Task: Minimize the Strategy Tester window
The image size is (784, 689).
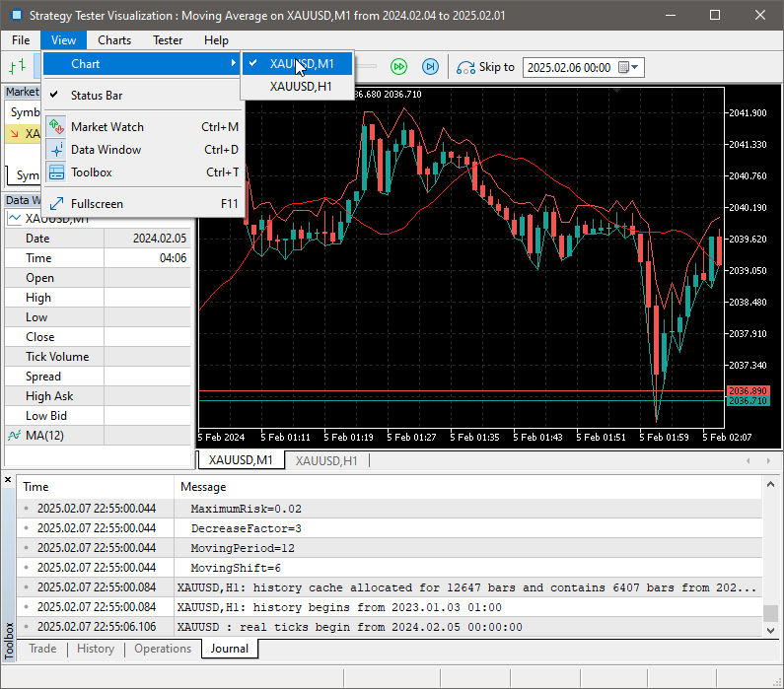Action: pos(671,15)
